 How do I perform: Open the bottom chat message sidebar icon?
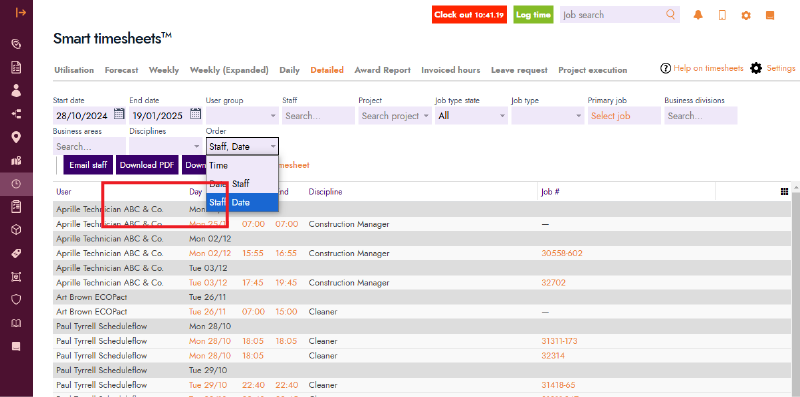click(x=16, y=346)
